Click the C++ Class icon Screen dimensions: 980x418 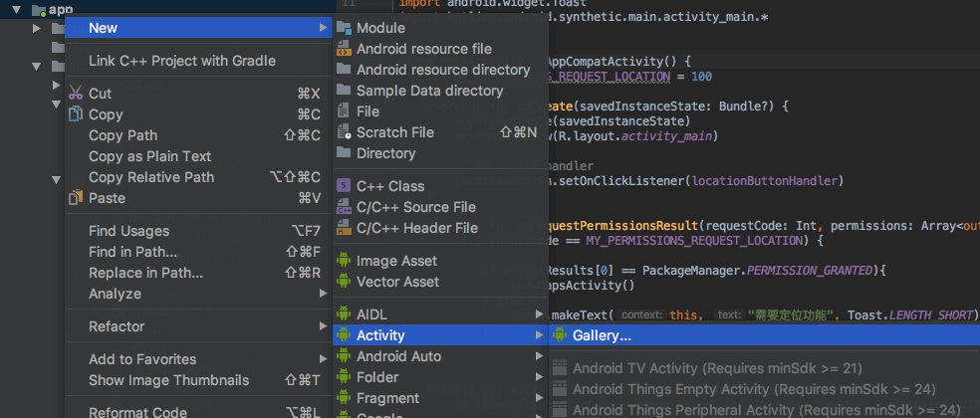click(x=344, y=186)
